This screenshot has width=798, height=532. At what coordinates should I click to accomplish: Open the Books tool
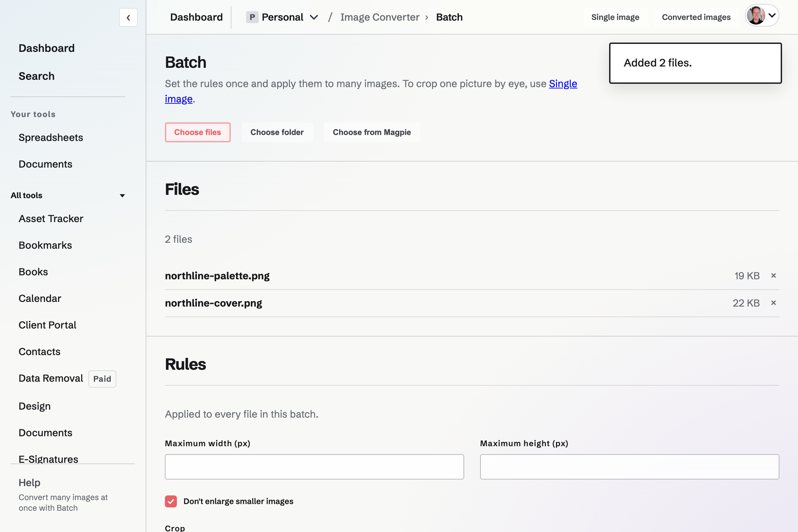tap(33, 272)
